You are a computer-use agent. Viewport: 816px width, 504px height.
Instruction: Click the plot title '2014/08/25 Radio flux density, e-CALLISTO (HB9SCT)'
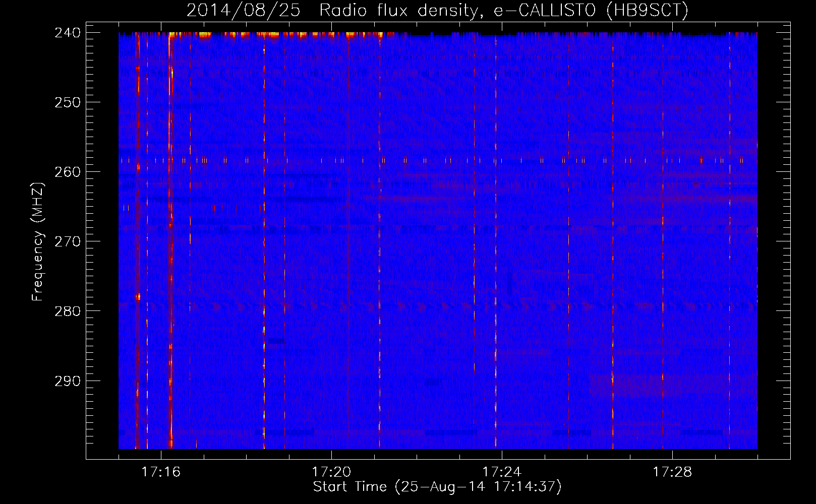437,10
